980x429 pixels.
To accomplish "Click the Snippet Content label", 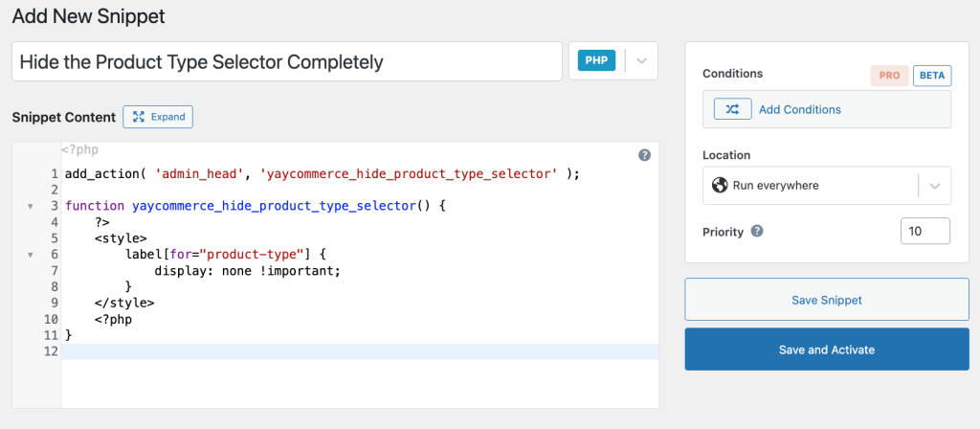I will pos(64,117).
